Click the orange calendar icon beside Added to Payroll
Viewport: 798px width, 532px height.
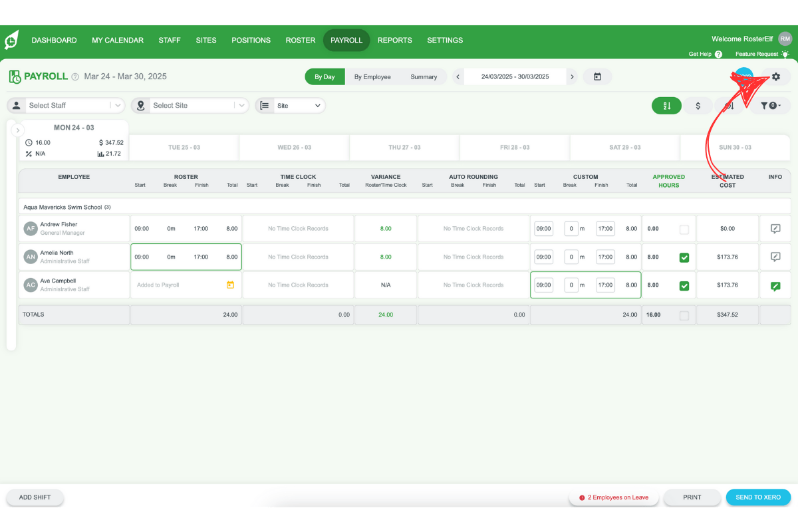click(x=229, y=285)
